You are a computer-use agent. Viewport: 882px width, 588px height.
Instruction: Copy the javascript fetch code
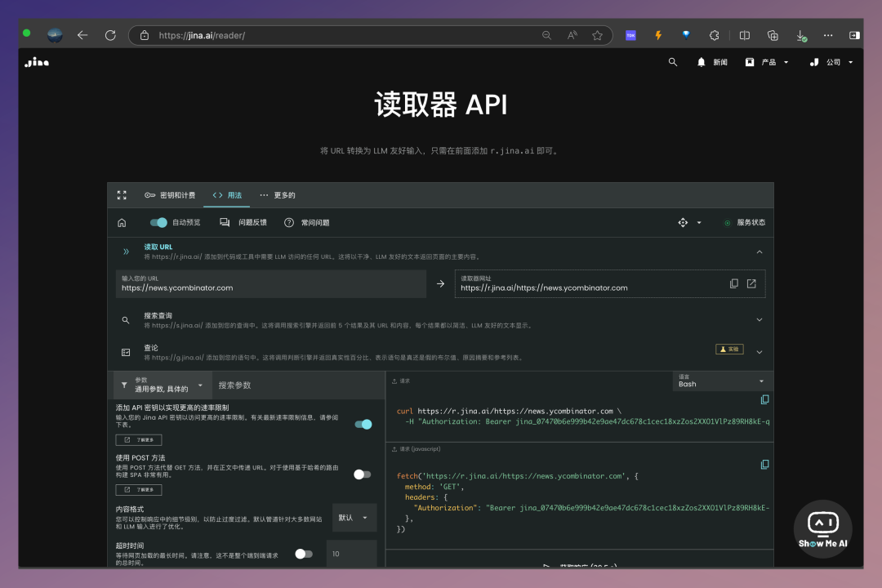click(764, 464)
